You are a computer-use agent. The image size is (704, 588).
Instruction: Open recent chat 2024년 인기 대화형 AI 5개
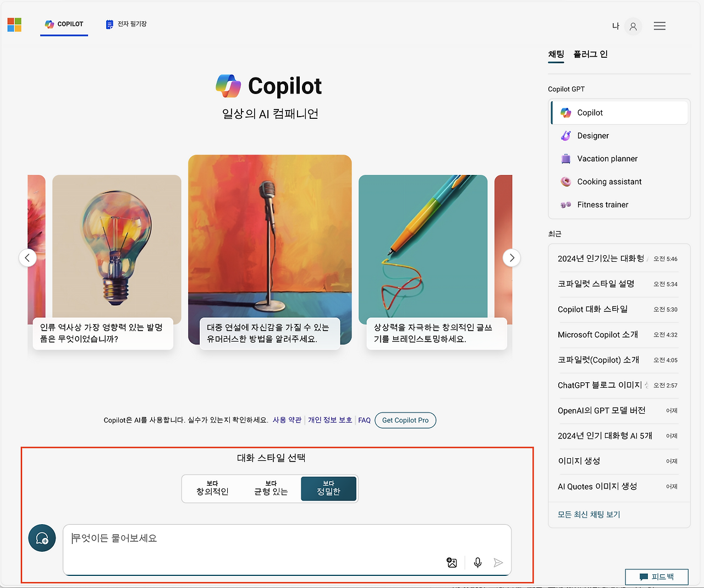point(617,436)
